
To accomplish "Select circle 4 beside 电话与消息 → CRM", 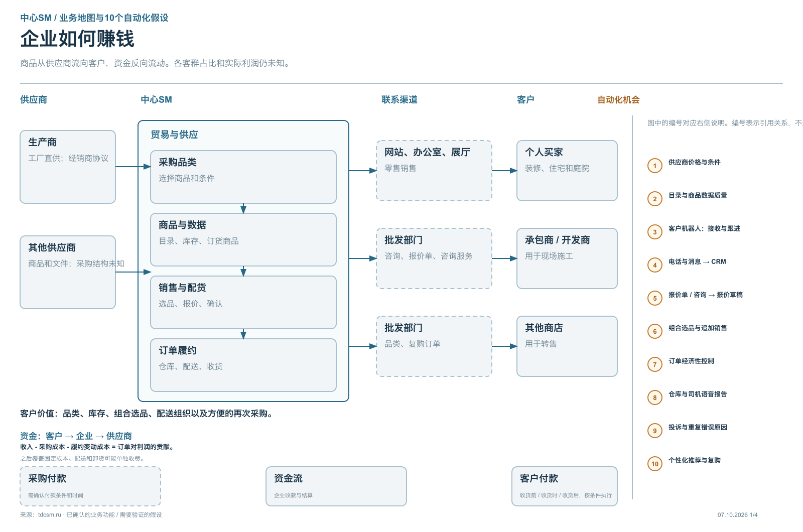I will 655,265.
